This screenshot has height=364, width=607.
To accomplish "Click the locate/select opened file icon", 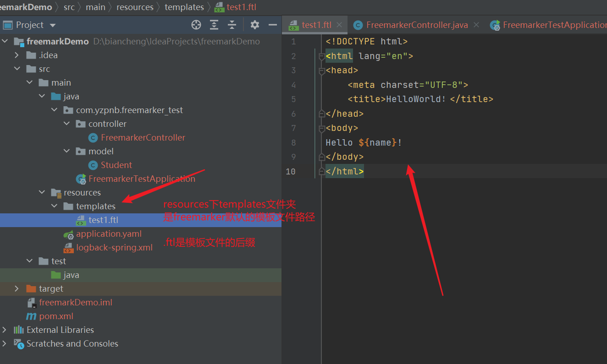I will pyautogui.click(x=196, y=25).
